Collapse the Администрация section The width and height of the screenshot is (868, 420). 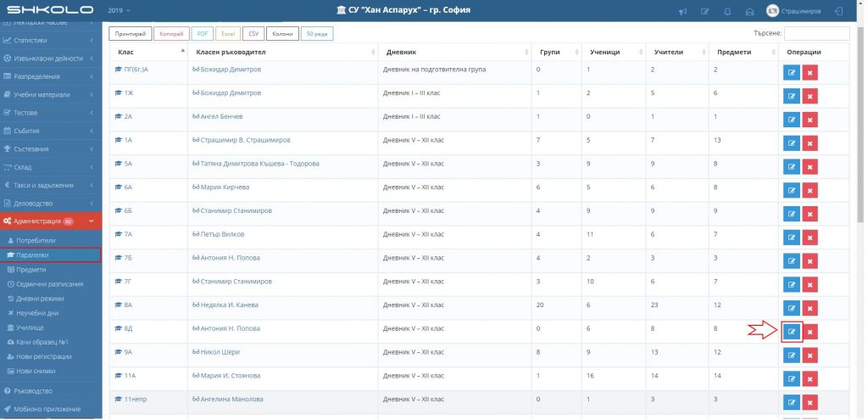point(51,221)
